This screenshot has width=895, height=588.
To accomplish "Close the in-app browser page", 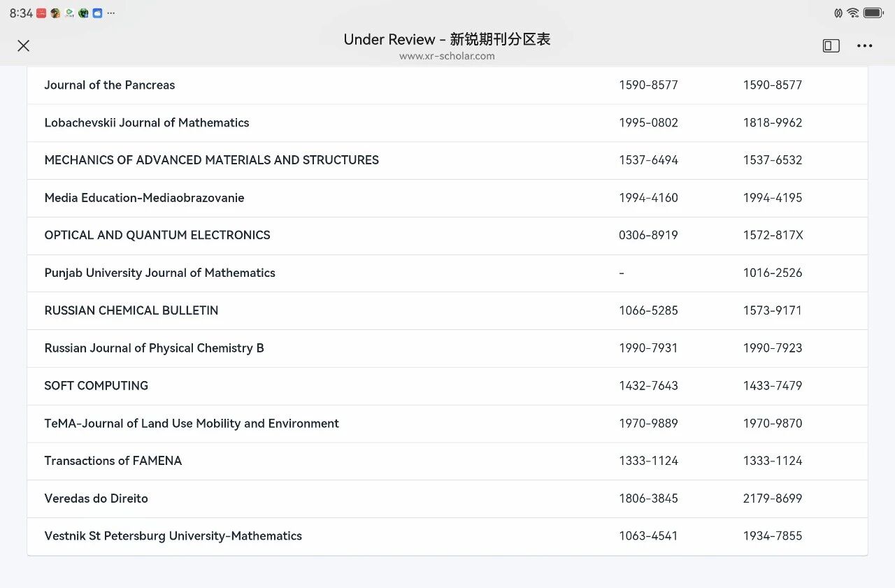I will pyautogui.click(x=23, y=45).
